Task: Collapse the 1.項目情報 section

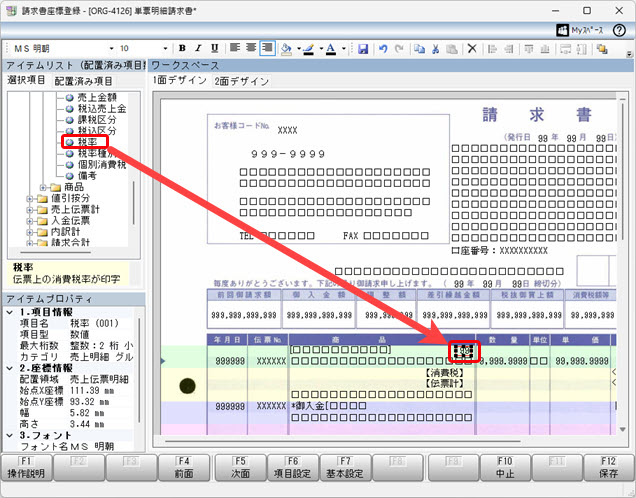Action: [10, 312]
